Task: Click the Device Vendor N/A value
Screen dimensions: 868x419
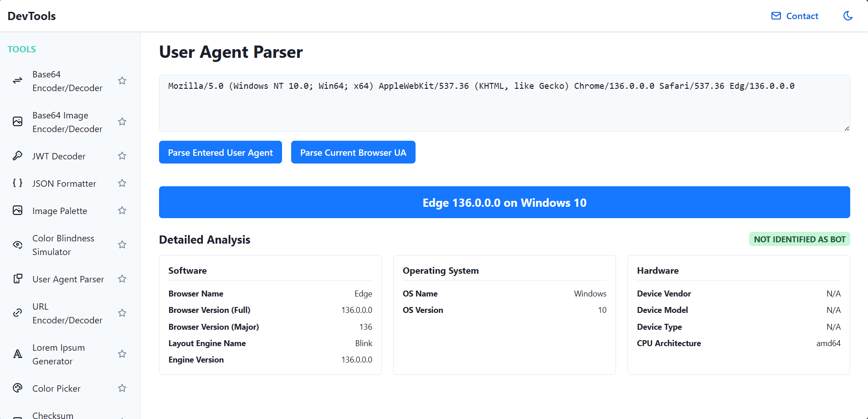Action: point(833,294)
